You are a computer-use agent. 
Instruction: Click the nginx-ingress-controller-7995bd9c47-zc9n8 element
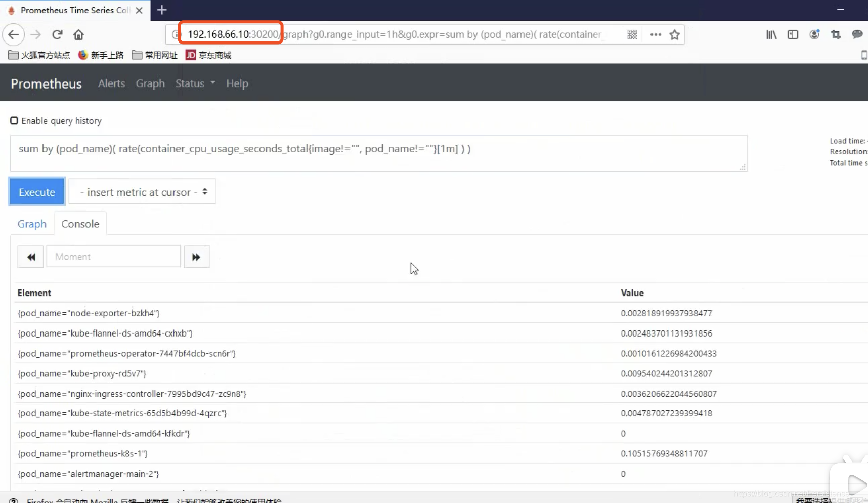click(x=132, y=394)
